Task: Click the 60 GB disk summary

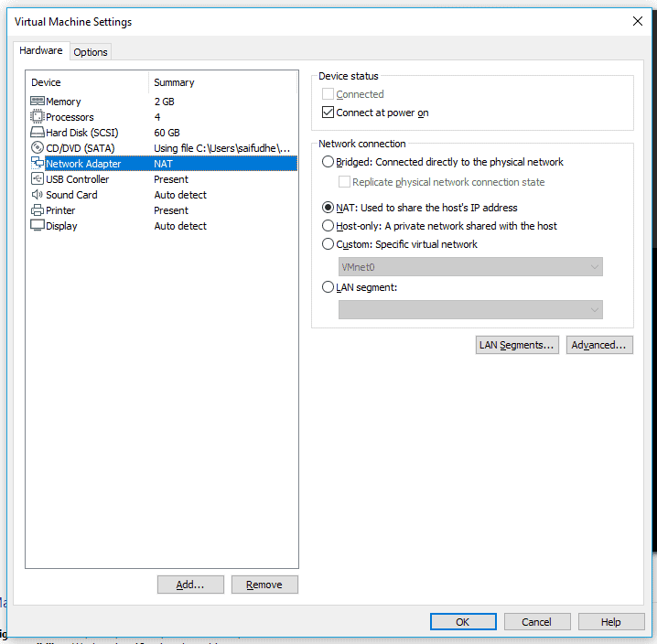Action: click(167, 133)
